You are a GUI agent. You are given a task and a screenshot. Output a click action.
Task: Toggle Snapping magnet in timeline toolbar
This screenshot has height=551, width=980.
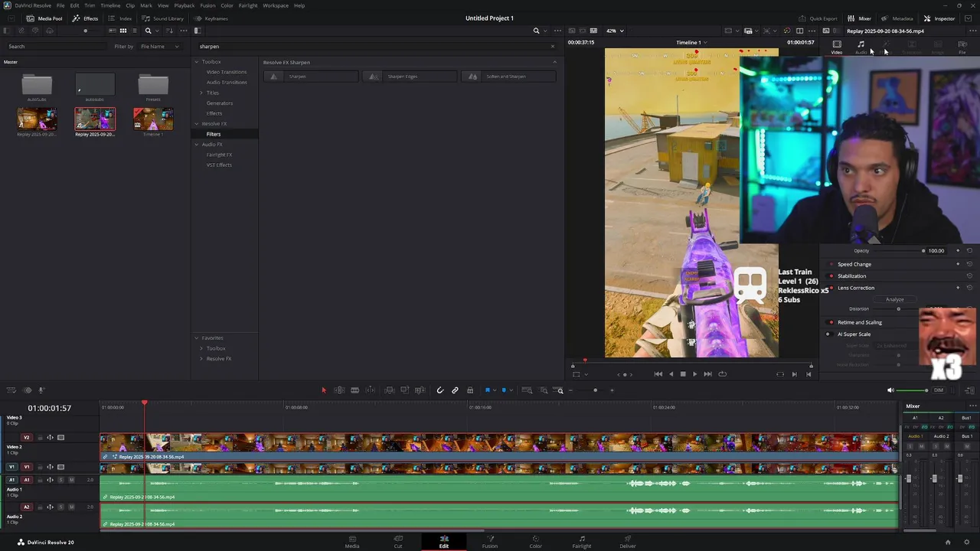coord(439,390)
